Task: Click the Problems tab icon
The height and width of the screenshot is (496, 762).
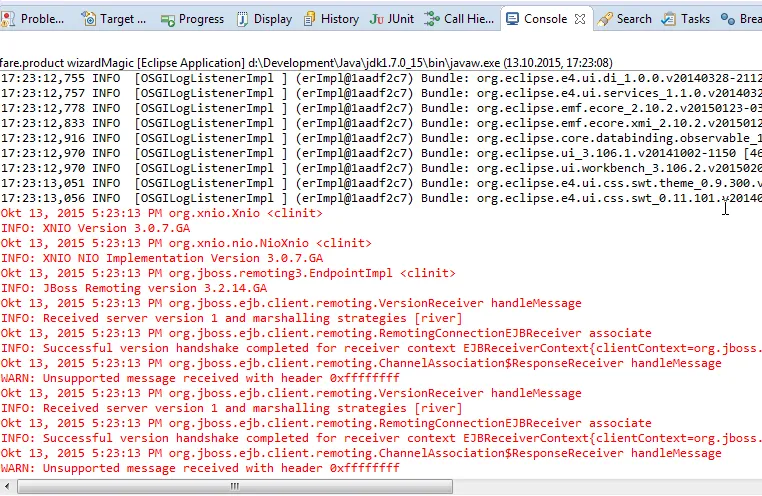Action: coord(7,19)
